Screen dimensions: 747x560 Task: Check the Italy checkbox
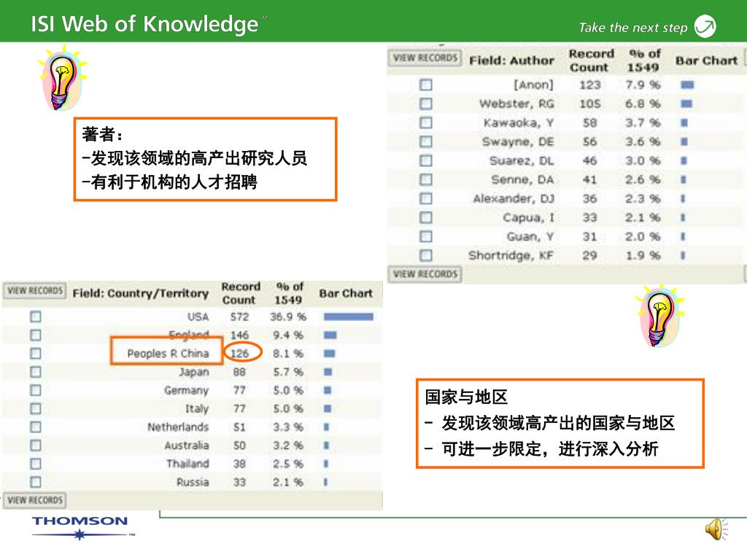pos(36,408)
